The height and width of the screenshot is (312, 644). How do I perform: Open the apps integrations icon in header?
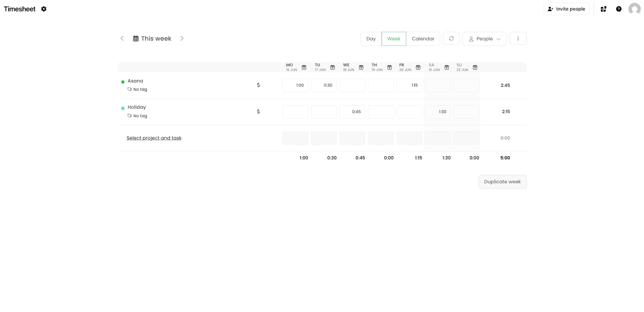point(603,9)
